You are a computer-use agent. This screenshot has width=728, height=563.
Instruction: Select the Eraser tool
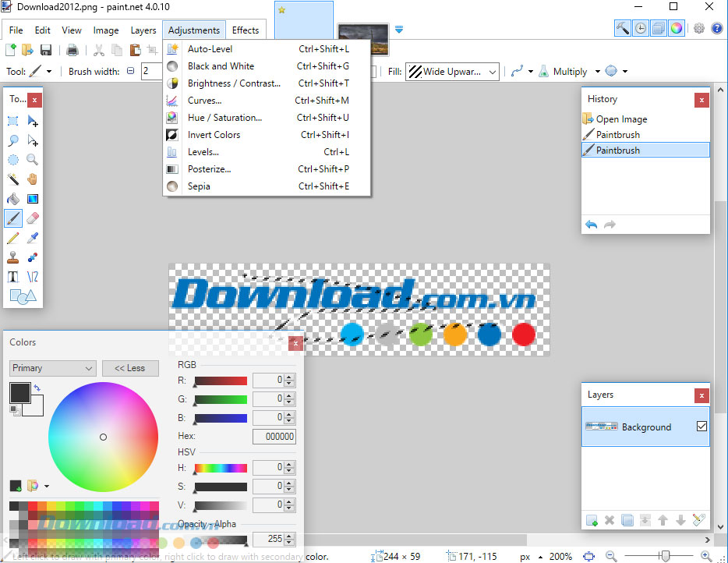pyautogui.click(x=33, y=218)
